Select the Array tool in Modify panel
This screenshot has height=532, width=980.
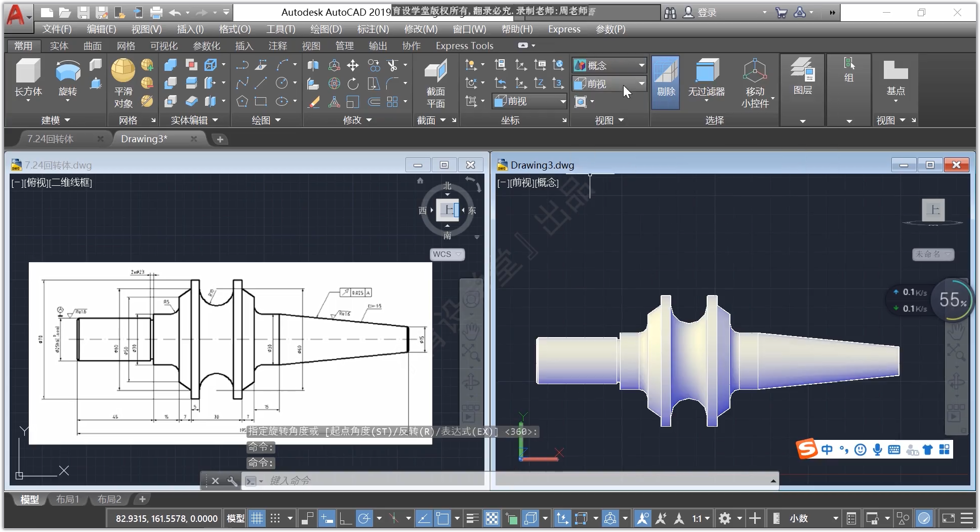(392, 102)
